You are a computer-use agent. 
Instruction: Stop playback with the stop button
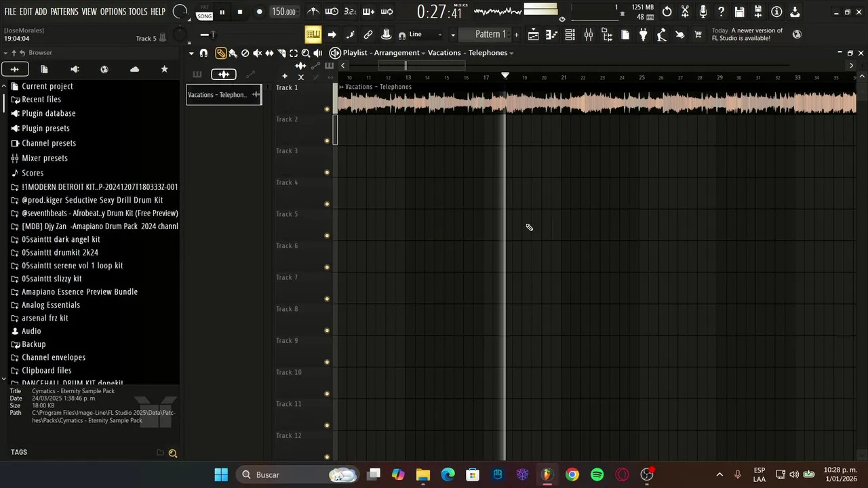tap(239, 12)
